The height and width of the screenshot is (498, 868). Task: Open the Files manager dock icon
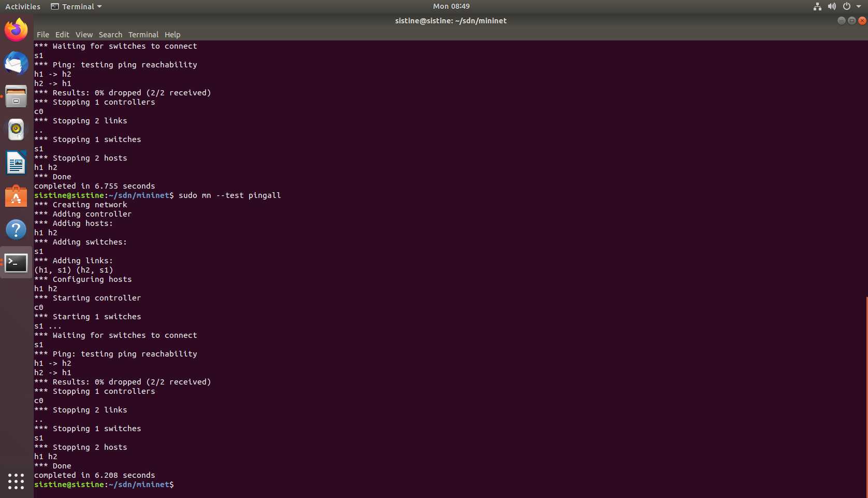click(16, 96)
